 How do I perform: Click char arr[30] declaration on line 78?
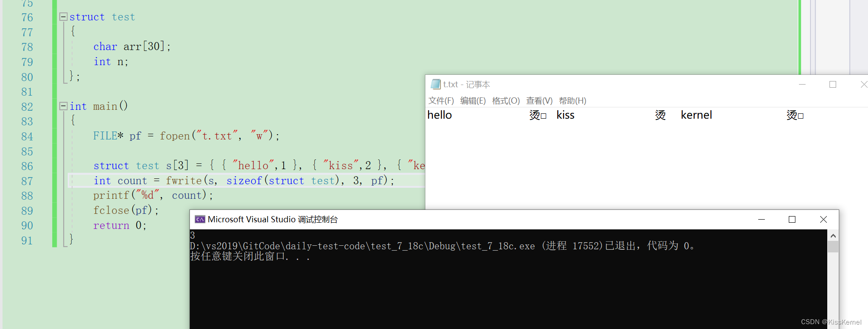tap(132, 46)
